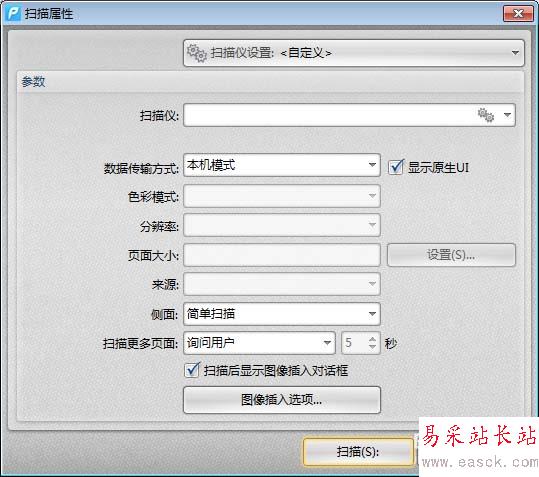Viewport: 539px width, 477px height.
Task: Click the 扫描(S): button
Action: coord(358,452)
